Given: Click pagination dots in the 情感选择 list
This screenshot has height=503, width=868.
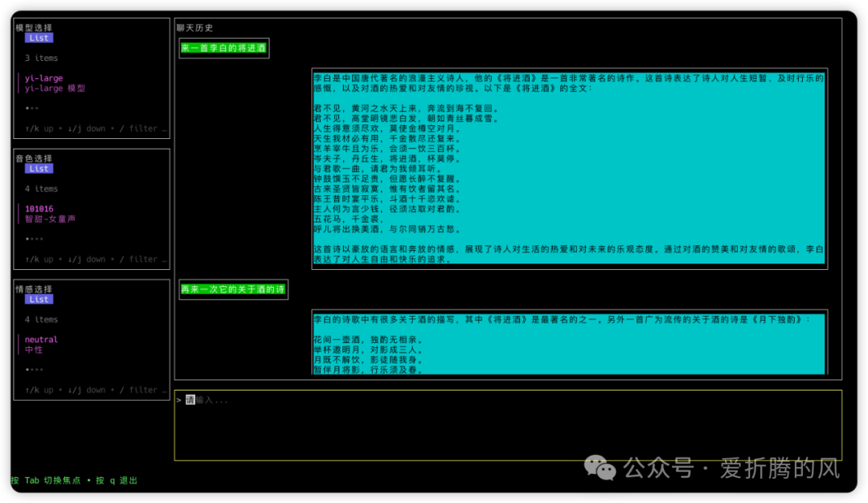Looking at the screenshot, I should tap(31, 370).
